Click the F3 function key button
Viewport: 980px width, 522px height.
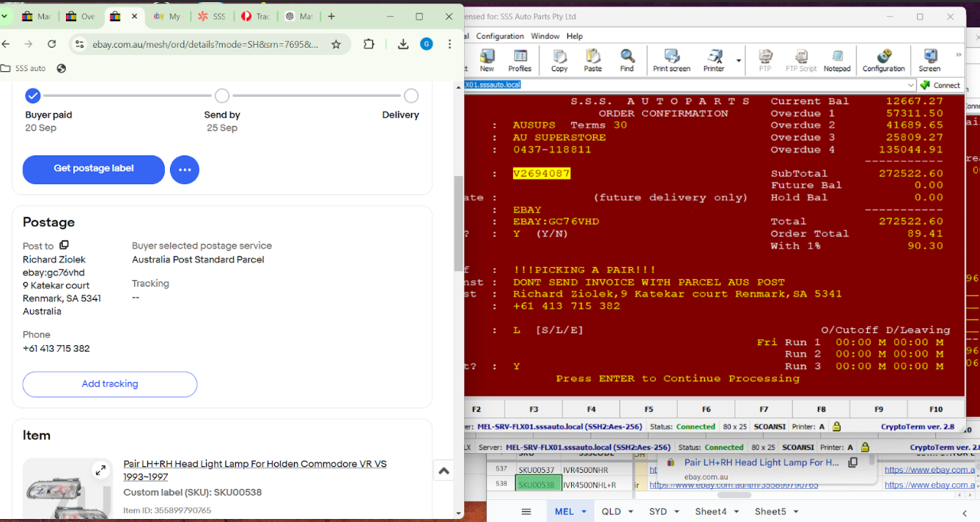534,409
